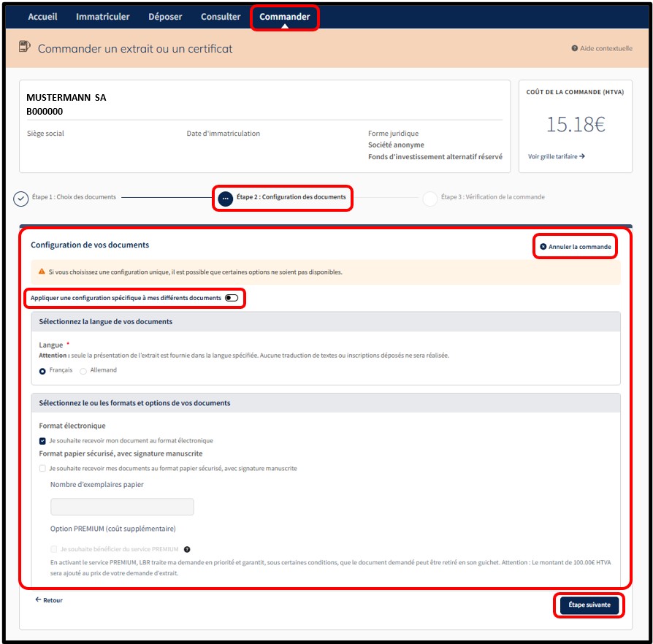Click the Étape 3 empty circle icon

[430, 199]
